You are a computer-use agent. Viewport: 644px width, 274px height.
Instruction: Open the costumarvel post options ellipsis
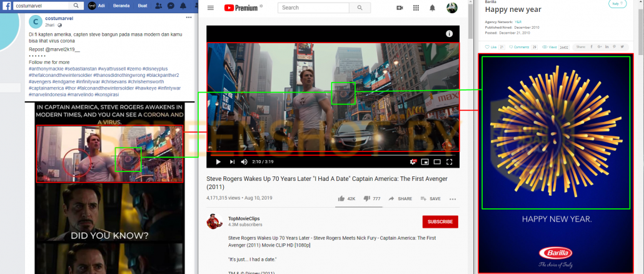pos(189,18)
